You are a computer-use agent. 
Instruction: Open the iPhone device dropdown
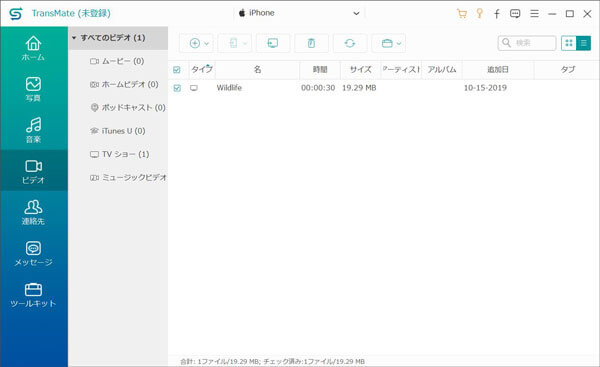click(299, 13)
